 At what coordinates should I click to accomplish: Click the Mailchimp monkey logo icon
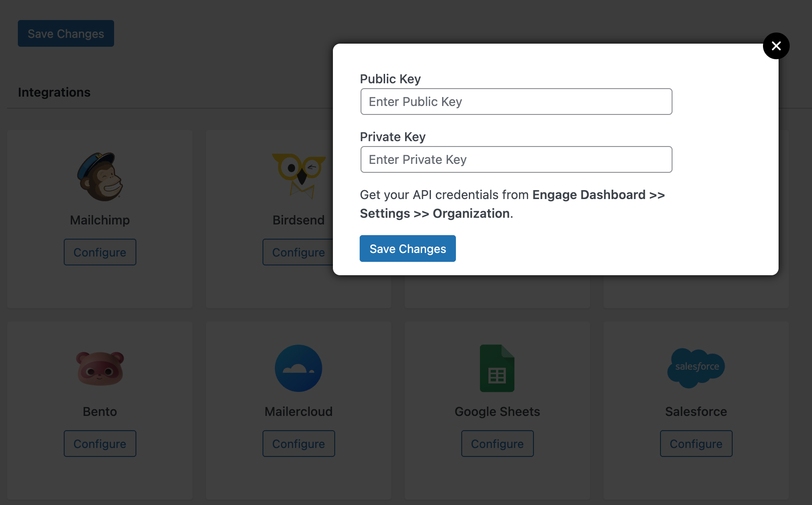click(x=99, y=176)
